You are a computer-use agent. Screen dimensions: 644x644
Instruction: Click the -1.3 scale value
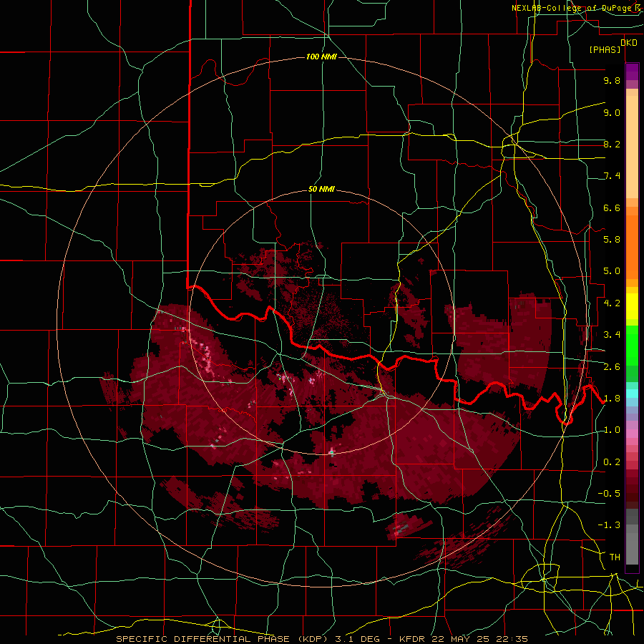tap(609, 525)
